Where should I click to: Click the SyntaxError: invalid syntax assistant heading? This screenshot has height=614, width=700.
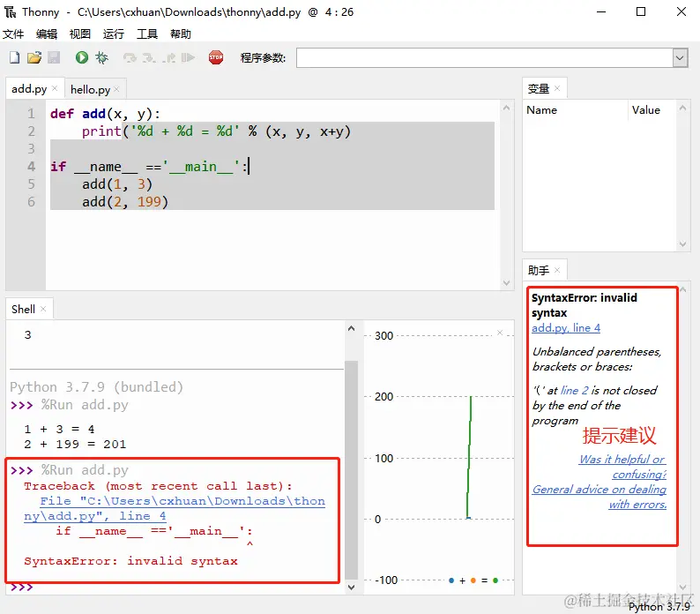pos(584,305)
